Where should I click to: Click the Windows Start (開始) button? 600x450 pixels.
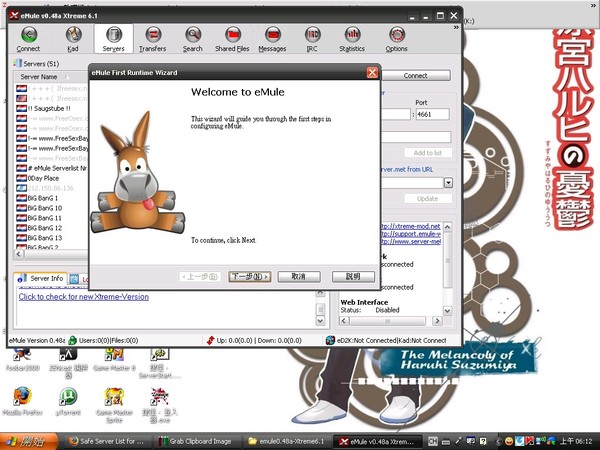pos(28,441)
